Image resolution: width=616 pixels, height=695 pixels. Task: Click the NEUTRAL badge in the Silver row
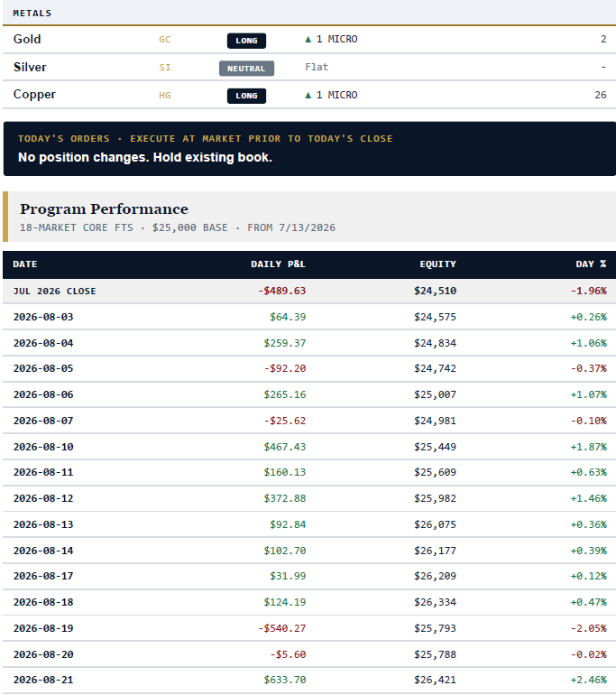tap(246, 69)
